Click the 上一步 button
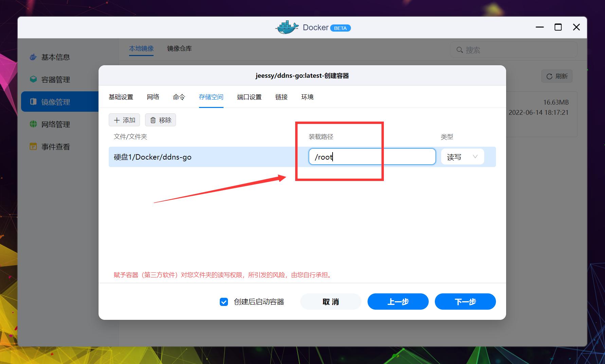The image size is (605, 364). 398,302
